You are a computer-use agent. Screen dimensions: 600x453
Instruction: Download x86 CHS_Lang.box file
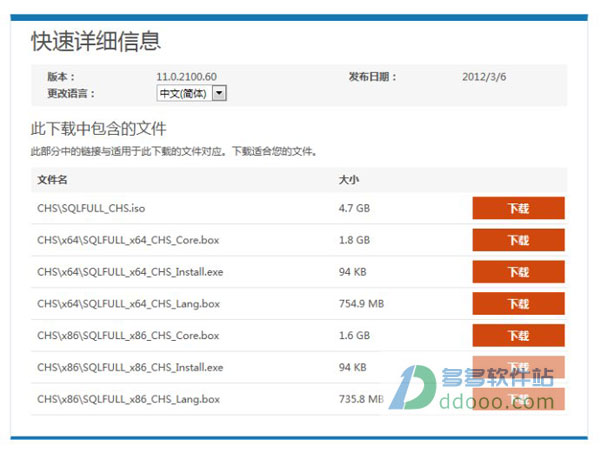coord(518,399)
